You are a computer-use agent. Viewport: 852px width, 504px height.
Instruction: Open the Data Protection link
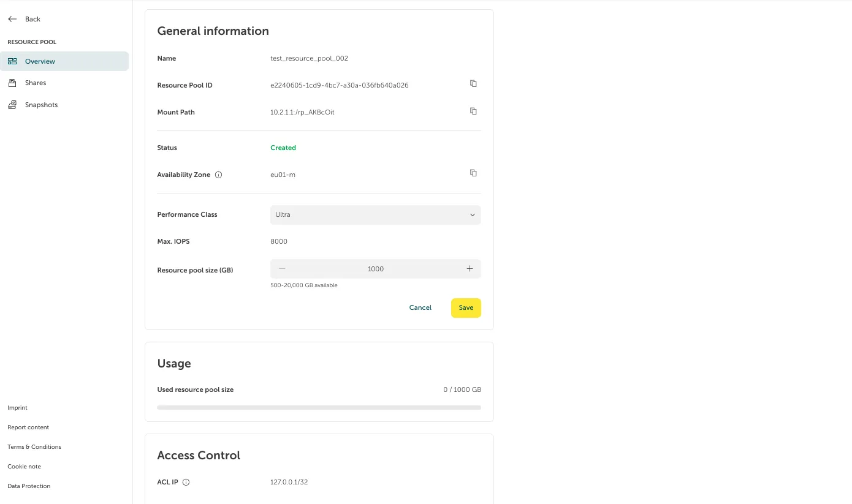pos(29,486)
